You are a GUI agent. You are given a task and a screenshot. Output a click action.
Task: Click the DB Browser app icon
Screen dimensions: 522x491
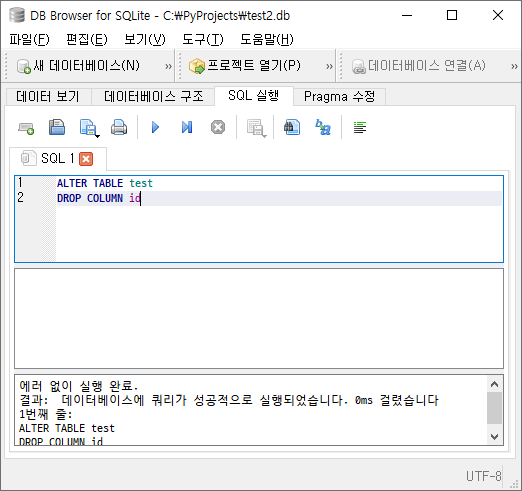pos(17,15)
